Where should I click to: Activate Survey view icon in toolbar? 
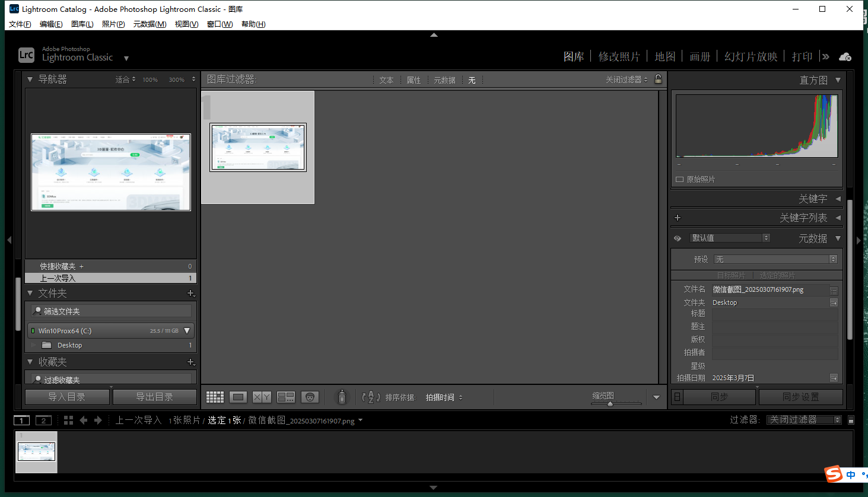tap(286, 397)
